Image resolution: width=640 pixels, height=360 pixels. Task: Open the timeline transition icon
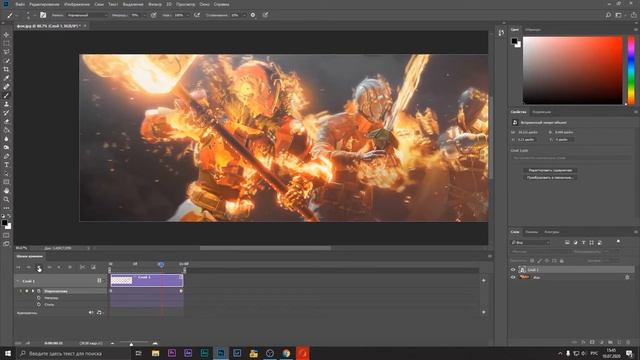93,267
